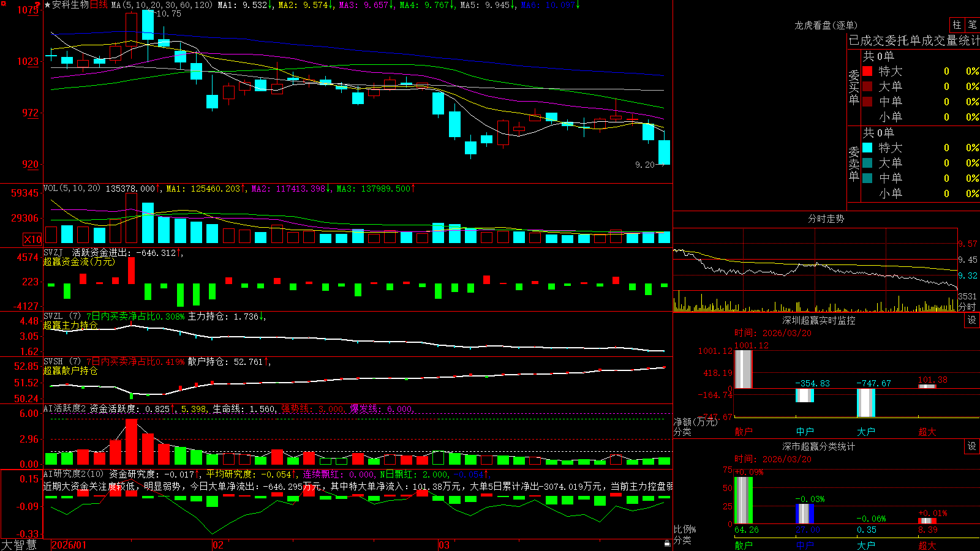Click the 小单 row under 委卖单
Viewport: 980px width, 551px height.
pyautogui.click(x=921, y=193)
